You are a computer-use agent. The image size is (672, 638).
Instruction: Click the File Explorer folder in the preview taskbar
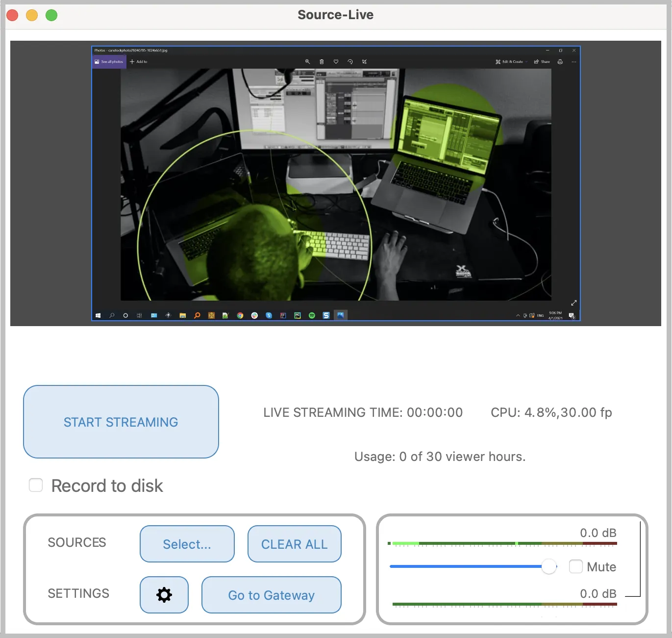pos(182,315)
